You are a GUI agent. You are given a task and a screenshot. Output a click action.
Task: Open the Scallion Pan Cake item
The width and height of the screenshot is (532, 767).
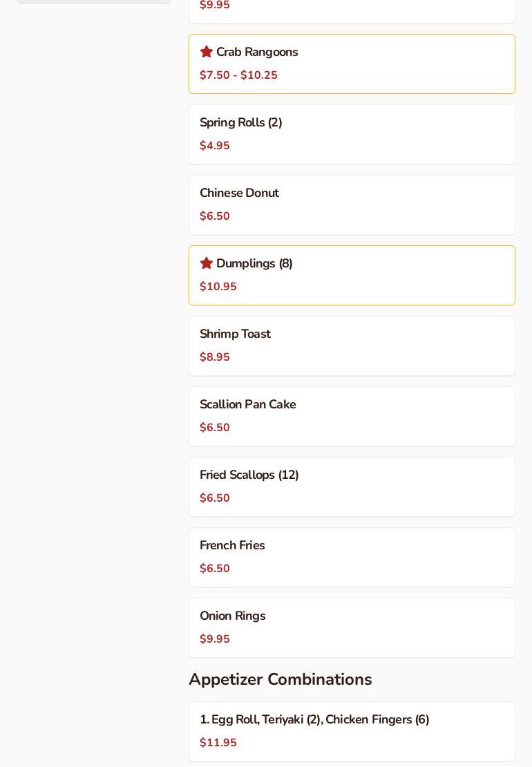248,405
